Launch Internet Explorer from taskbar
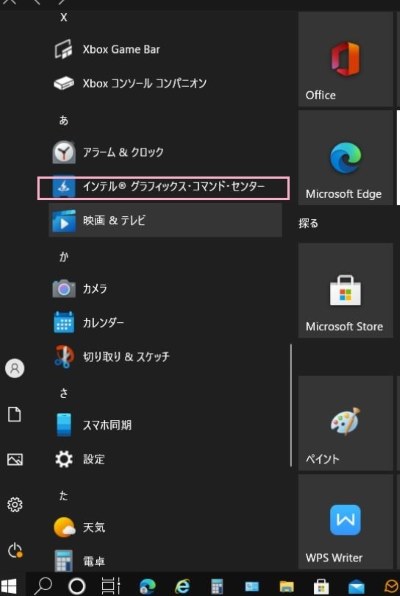The image size is (400, 596). click(x=183, y=586)
